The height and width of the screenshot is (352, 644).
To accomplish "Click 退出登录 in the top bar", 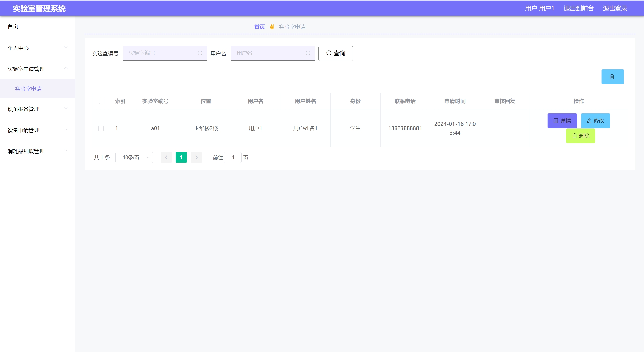I will (x=615, y=8).
